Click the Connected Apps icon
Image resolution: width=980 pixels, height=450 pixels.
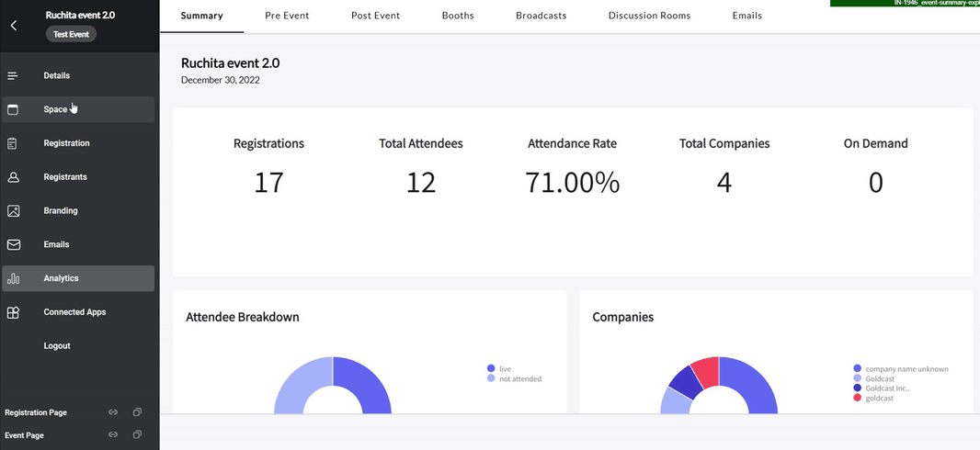[x=13, y=312]
